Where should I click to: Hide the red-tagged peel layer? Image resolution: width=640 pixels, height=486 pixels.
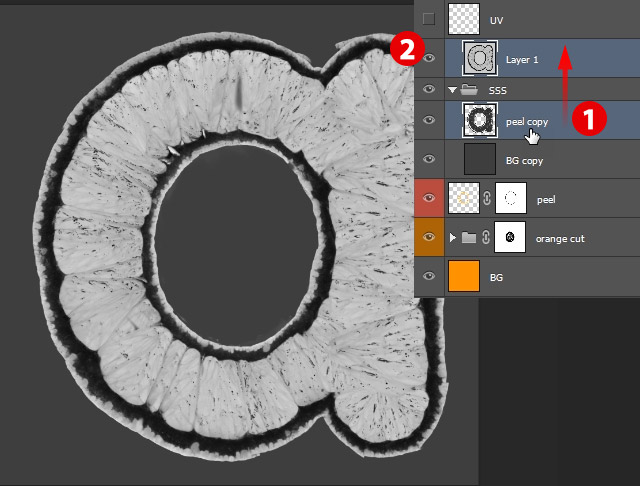[429, 198]
